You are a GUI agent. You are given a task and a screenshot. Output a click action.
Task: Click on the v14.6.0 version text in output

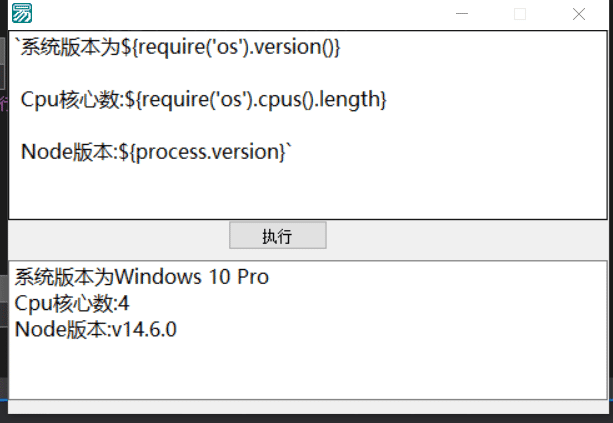(144, 329)
